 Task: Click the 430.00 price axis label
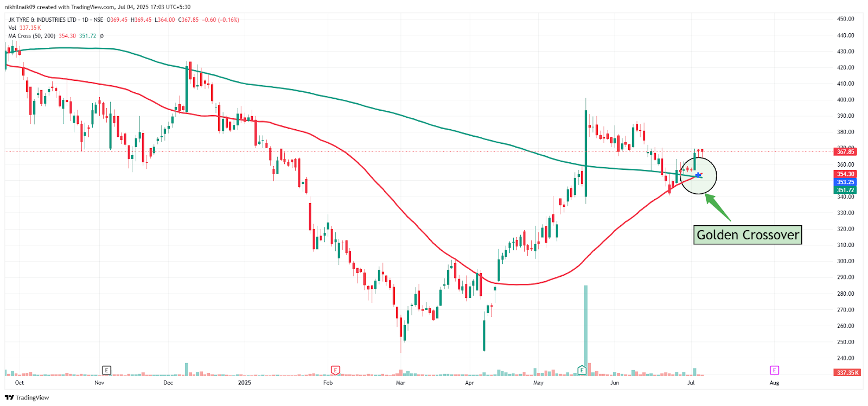click(845, 52)
